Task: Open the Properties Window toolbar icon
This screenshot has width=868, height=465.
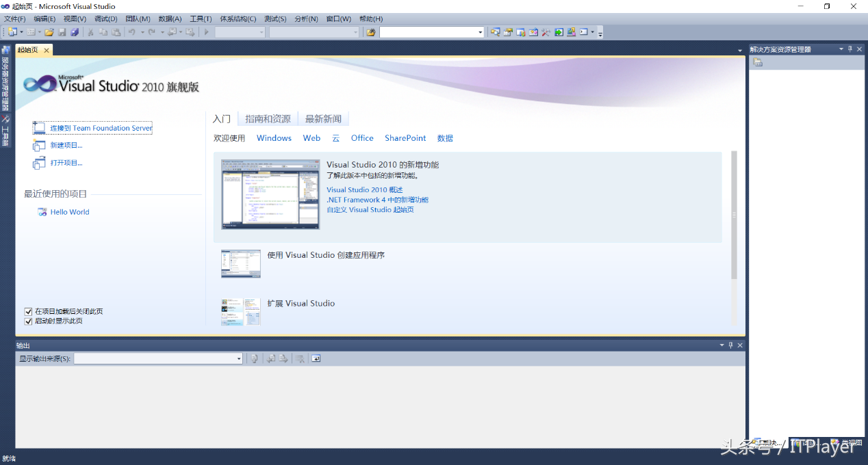Action: pos(508,32)
